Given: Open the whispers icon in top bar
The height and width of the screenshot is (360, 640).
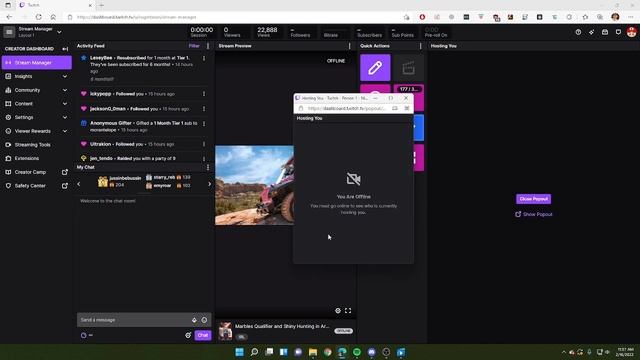Looking at the screenshot, I should (618, 32).
